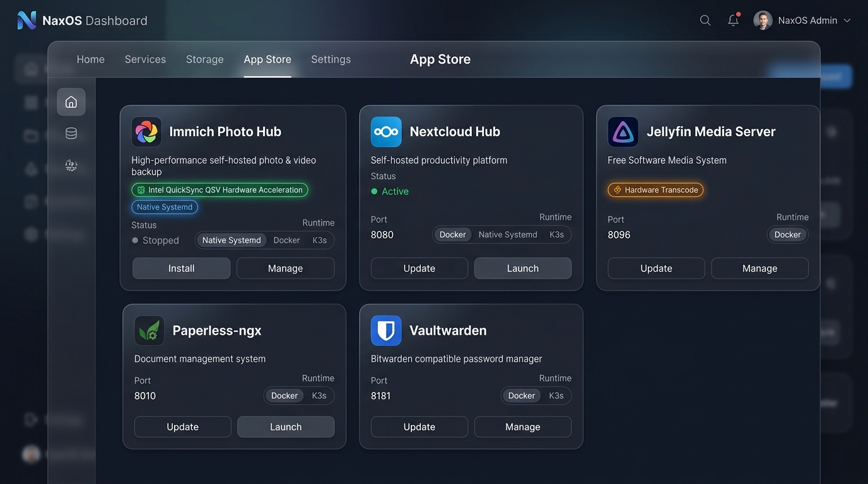Viewport: 868px width, 484px height.
Task: Select K3s runtime for Immich
Action: [x=320, y=240]
